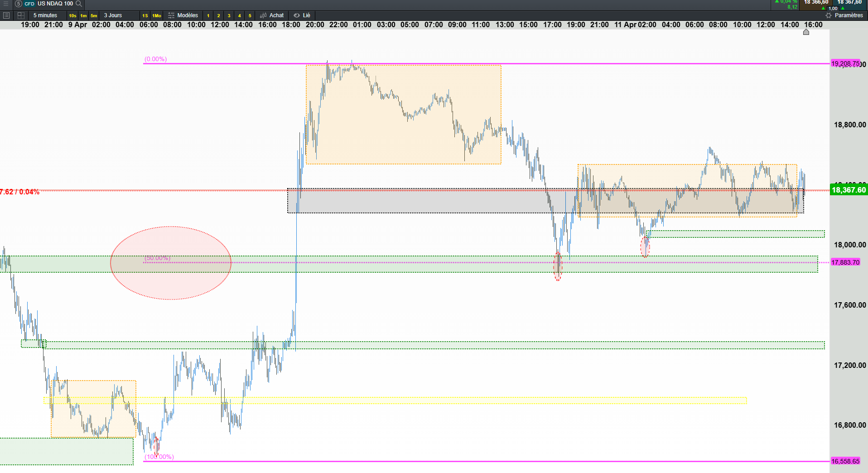Viewport: 868px width, 473px height.
Task: Select the 19,208.75 Fibonacci price label
Action: 845,63
